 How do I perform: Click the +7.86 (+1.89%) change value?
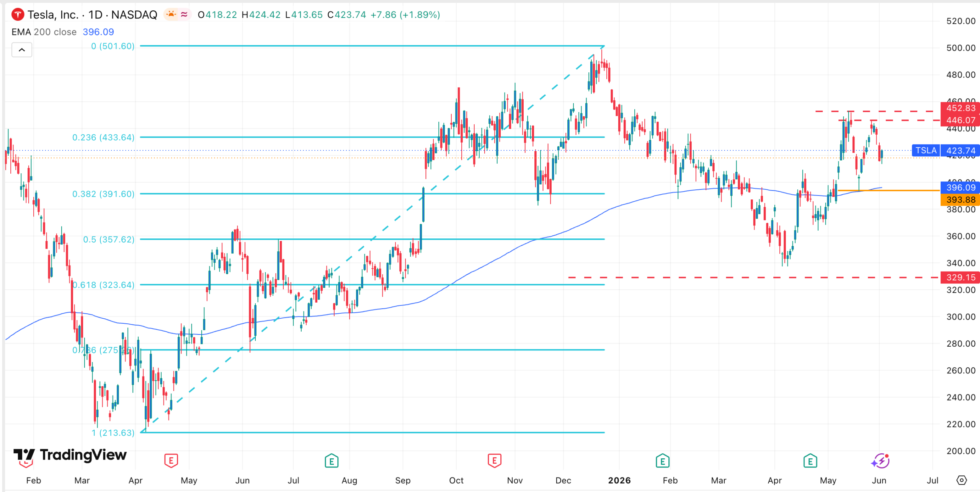click(x=405, y=15)
